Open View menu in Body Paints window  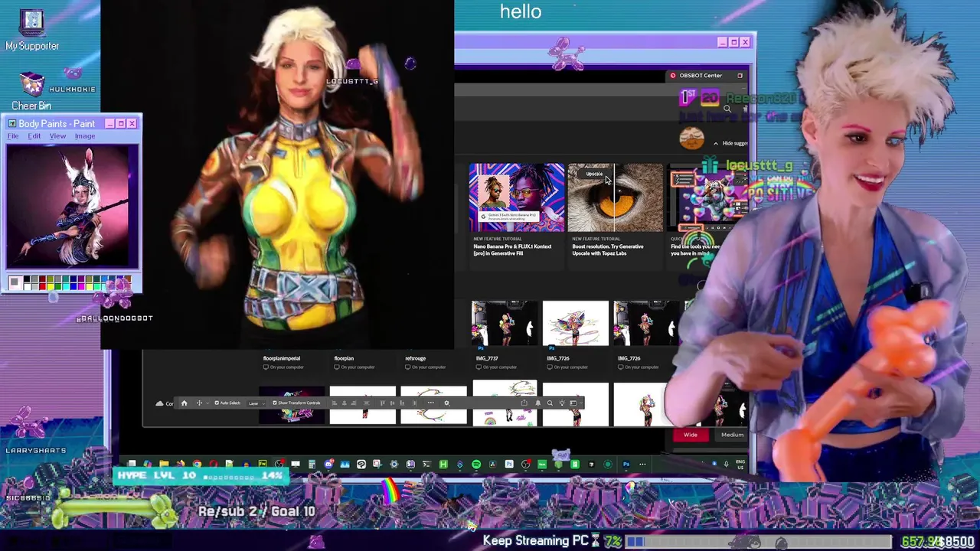(x=57, y=136)
